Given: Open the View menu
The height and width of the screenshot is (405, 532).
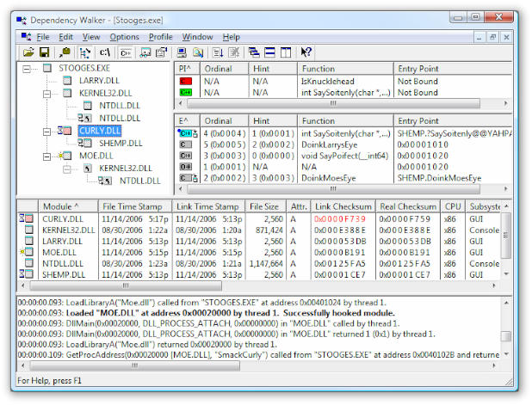Looking at the screenshot, I should click(91, 37).
